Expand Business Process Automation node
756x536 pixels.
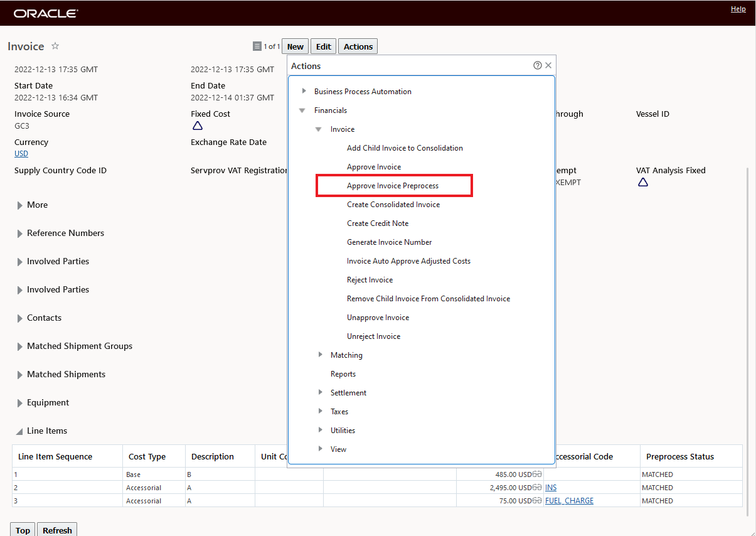[304, 92]
